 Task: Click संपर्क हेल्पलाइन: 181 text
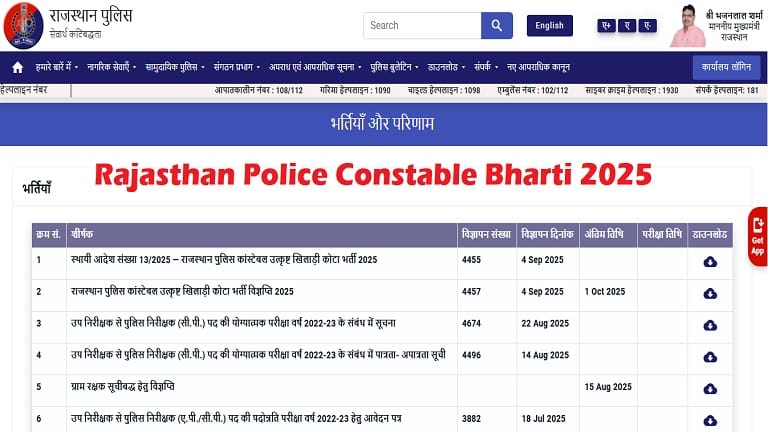tap(727, 91)
